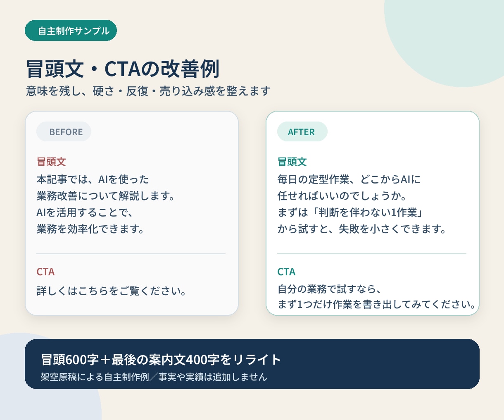
Task: Click the 自主制作サンプル green badge
Action: pyautogui.click(x=71, y=31)
